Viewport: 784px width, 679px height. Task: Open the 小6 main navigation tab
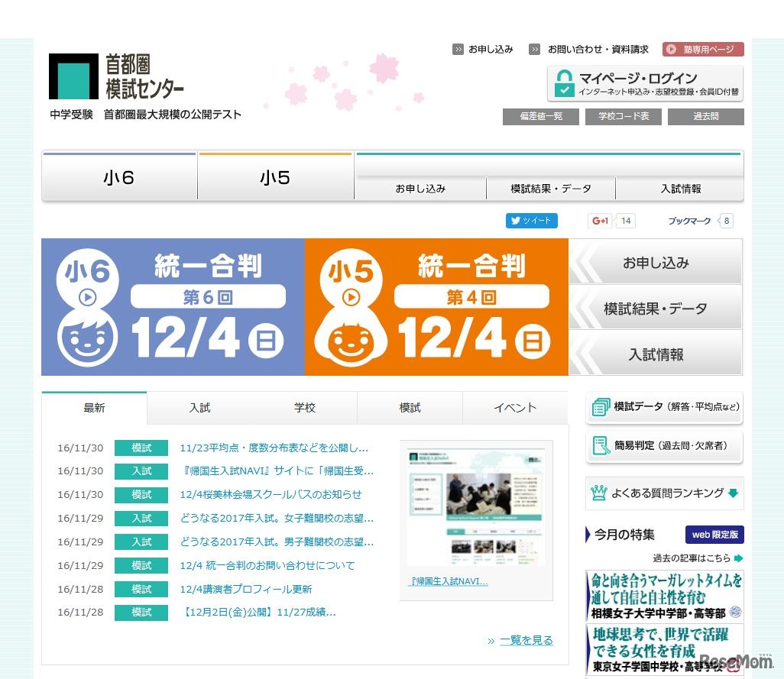coord(119,177)
